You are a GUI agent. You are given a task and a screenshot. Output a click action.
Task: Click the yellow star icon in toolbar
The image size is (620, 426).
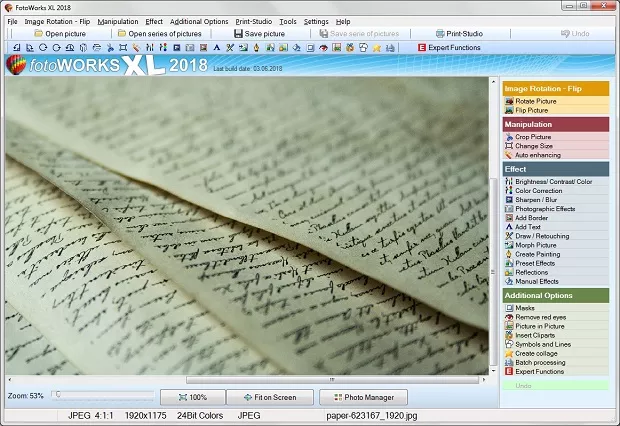pos(375,48)
